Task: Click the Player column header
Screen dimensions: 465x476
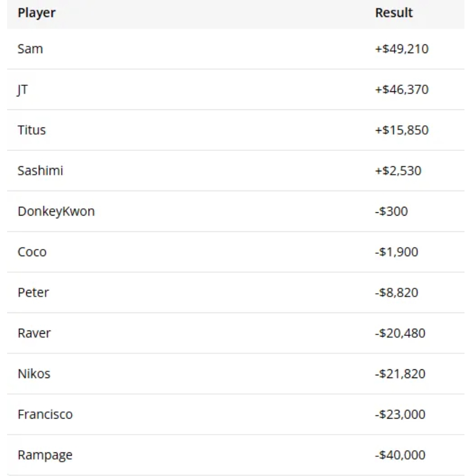Action: tap(36, 13)
